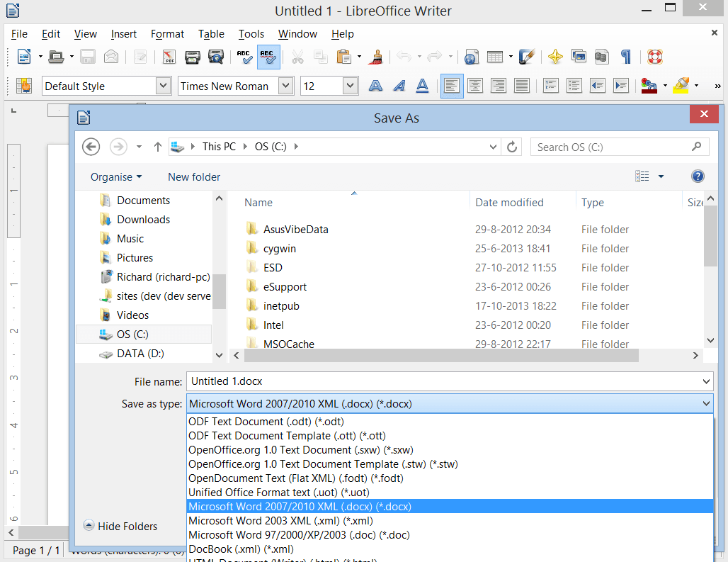Click the Center Horizontally alignment icon
The width and height of the screenshot is (728, 562).
point(475,86)
